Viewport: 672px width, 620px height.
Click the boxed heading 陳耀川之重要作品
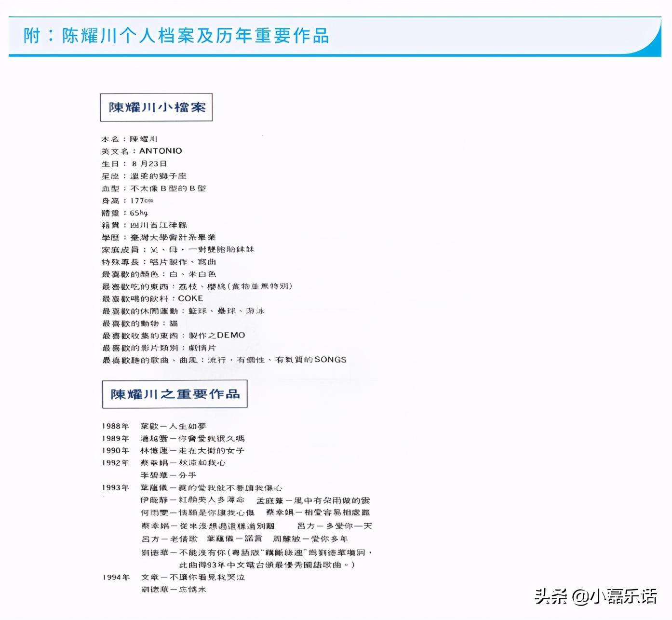[175, 394]
